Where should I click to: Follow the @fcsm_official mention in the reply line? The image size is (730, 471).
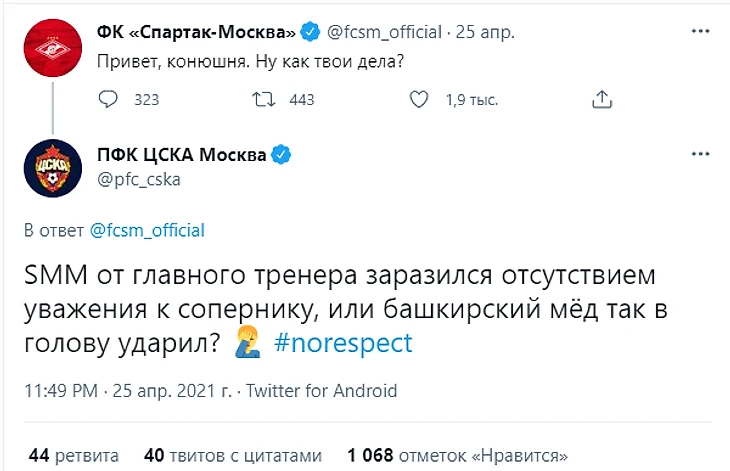[x=147, y=230]
